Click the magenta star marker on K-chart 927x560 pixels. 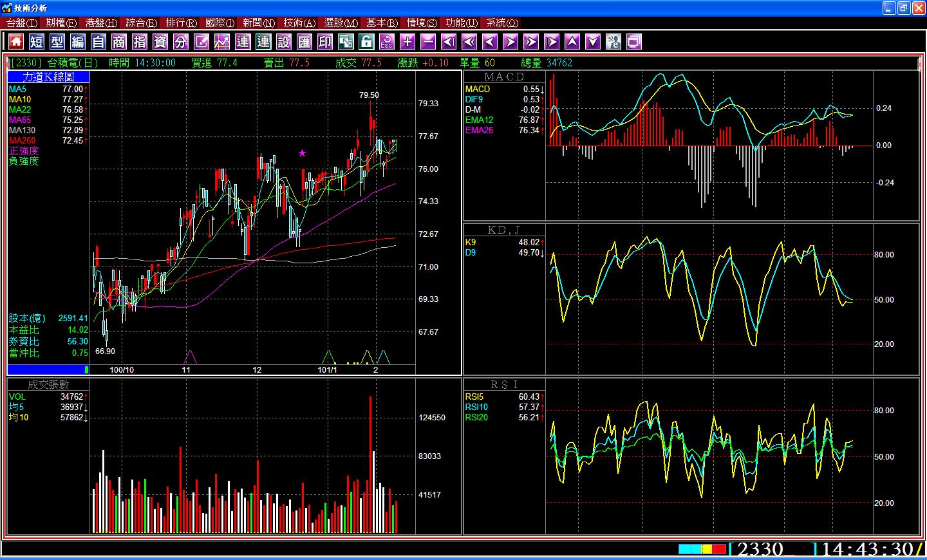pos(302,153)
